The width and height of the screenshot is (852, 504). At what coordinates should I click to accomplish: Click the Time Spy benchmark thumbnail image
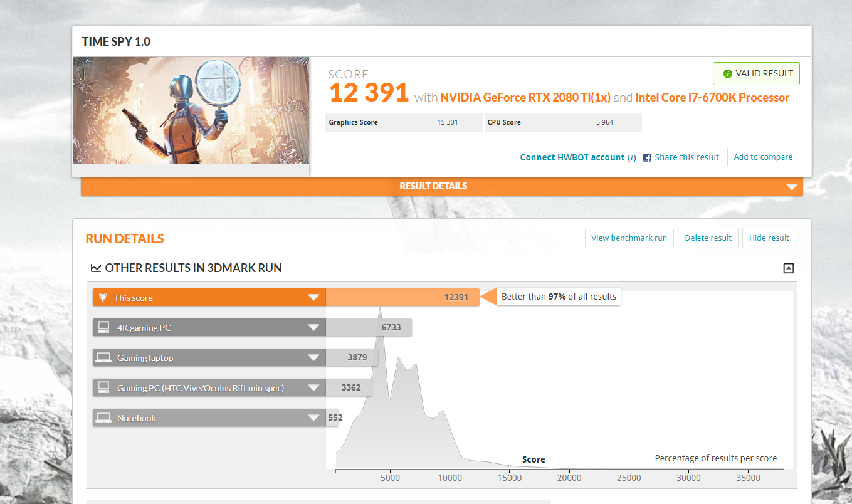click(191, 110)
